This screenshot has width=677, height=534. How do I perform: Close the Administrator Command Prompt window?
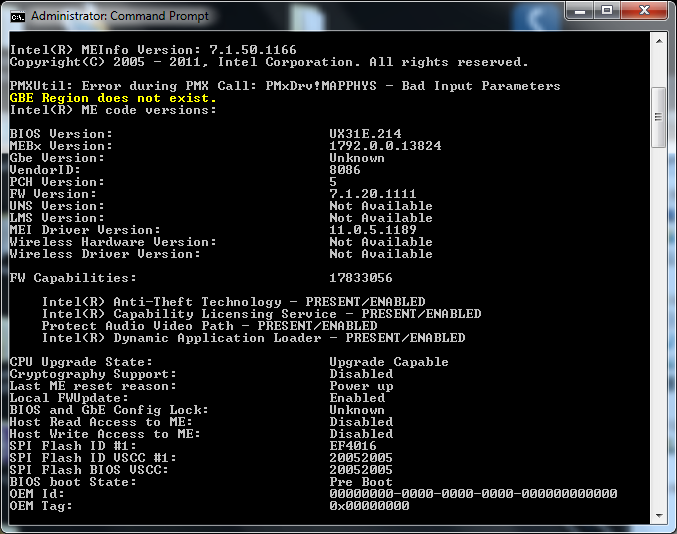[644, 11]
